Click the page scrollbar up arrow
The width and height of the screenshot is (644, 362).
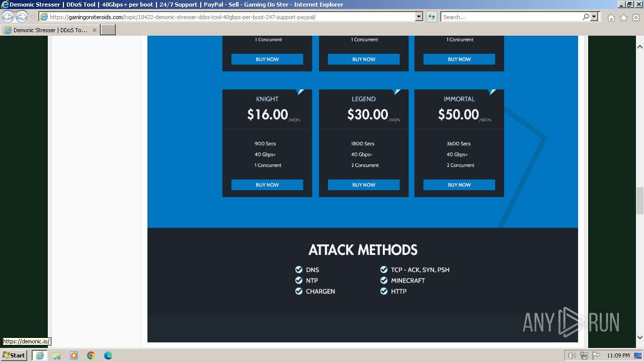tap(640, 47)
